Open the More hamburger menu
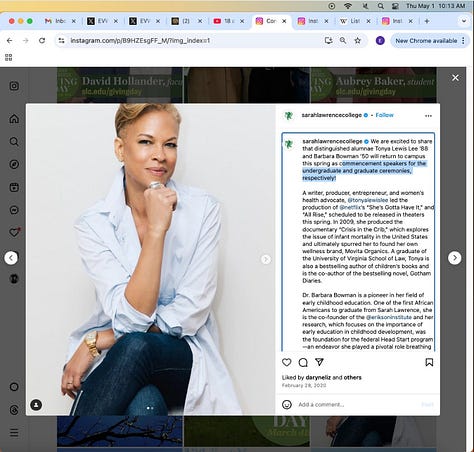The width and height of the screenshot is (474, 452). click(14, 433)
